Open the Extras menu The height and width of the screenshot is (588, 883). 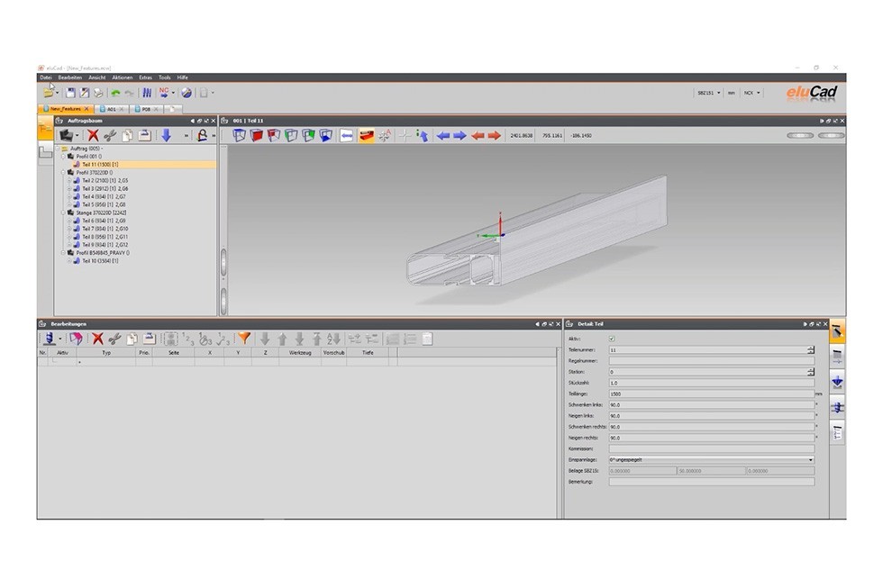click(x=146, y=77)
